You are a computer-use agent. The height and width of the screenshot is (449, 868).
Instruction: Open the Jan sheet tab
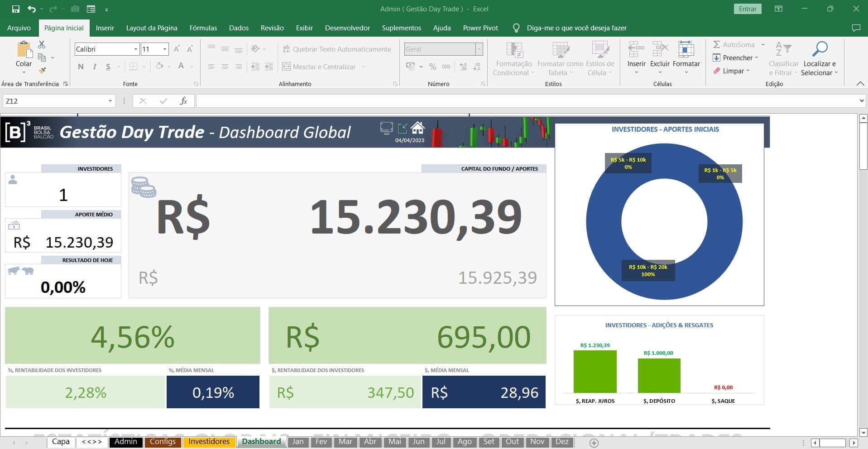click(298, 442)
